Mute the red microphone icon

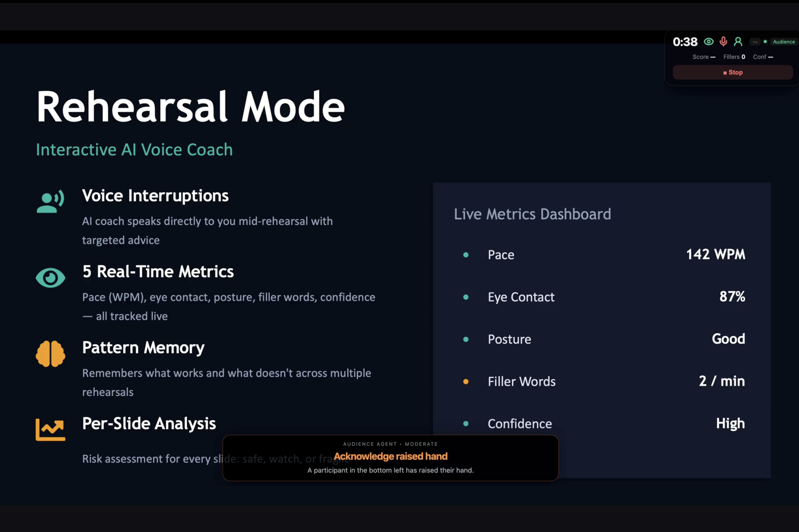[723, 42]
